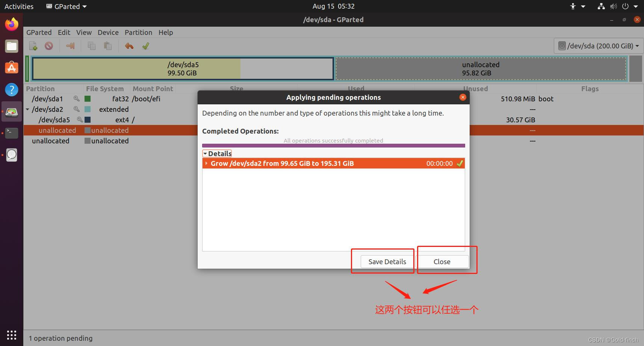Click the /boot/efi mount point text
The width and height of the screenshot is (644, 346).
click(146, 99)
